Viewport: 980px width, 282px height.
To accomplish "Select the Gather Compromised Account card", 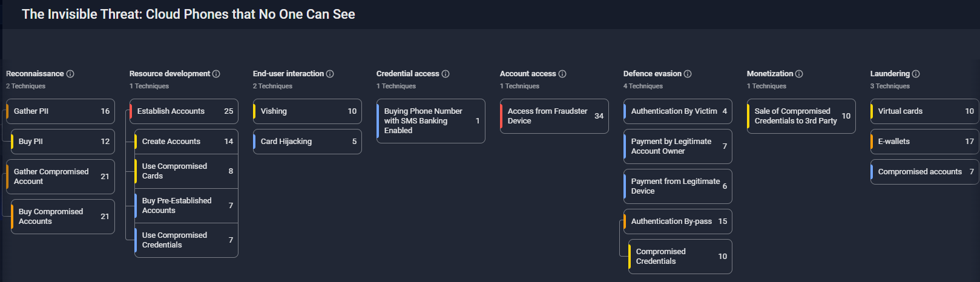I will [61, 177].
